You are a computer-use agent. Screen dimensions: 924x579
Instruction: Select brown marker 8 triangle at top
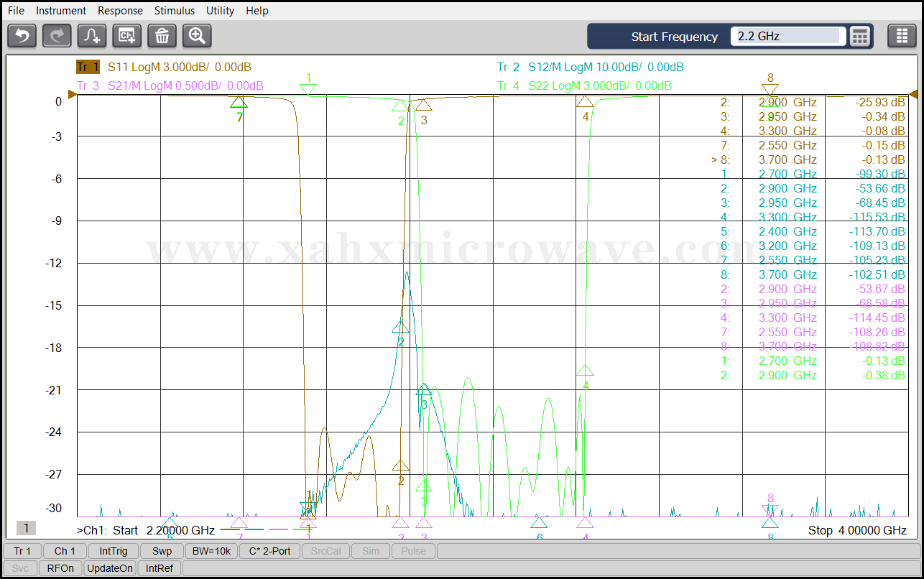(770, 90)
